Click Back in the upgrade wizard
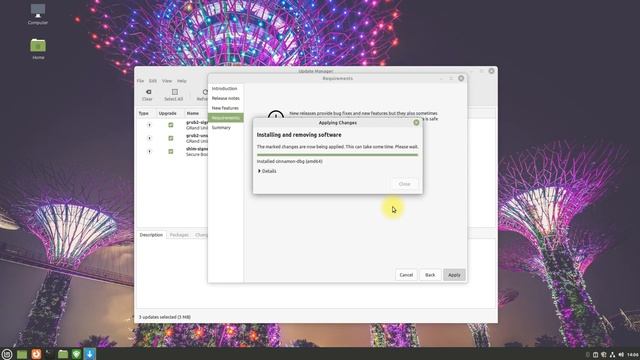 click(x=430, y=275)
